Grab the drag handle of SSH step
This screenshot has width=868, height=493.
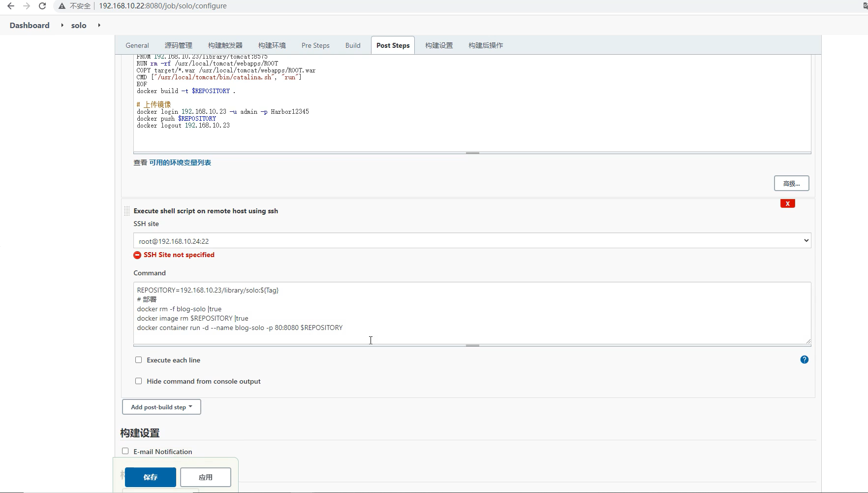click(126, 211)
